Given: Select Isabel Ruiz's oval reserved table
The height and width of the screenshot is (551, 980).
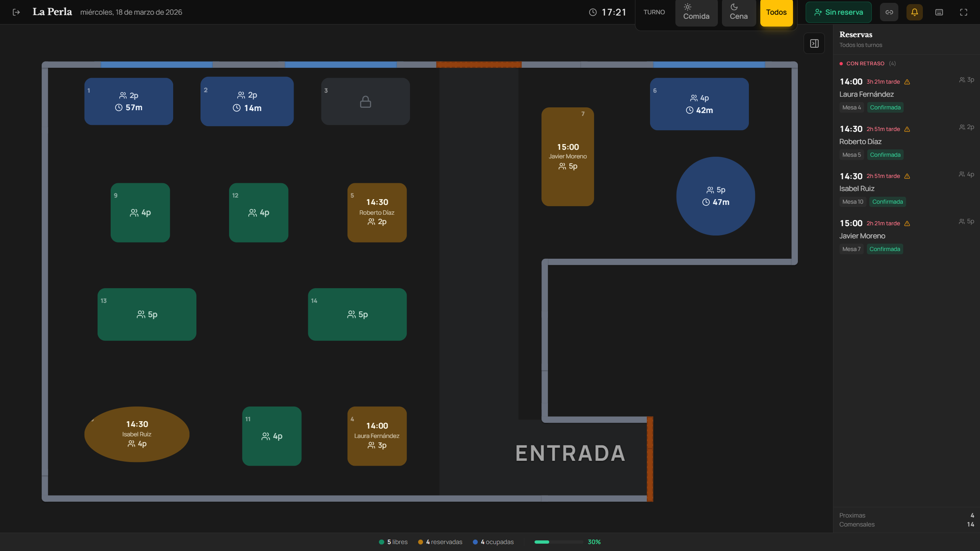Looking at the screenshot, I should click(137, 434).
